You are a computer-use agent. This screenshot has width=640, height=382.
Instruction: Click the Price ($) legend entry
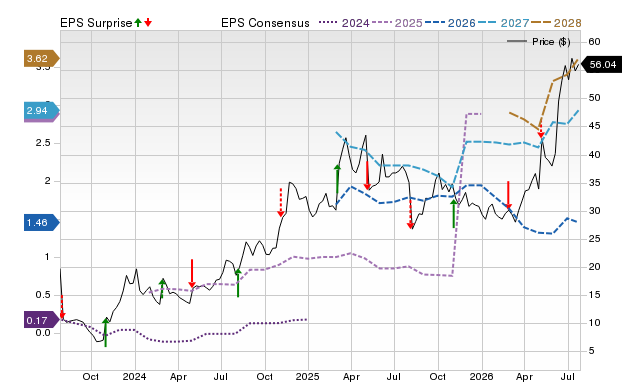pyautogui.click(x=539, y=42)
